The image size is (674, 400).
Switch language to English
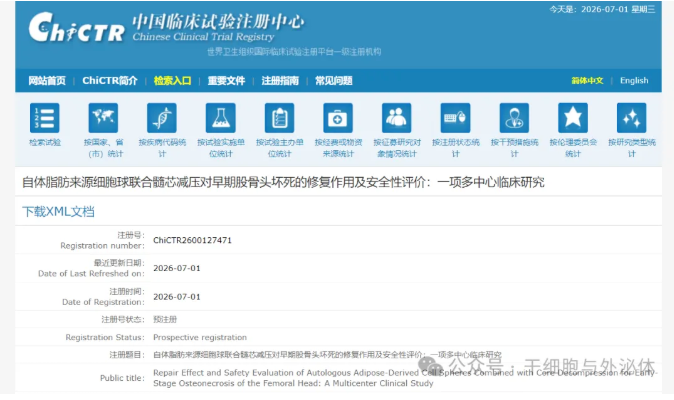click(634, 81)
